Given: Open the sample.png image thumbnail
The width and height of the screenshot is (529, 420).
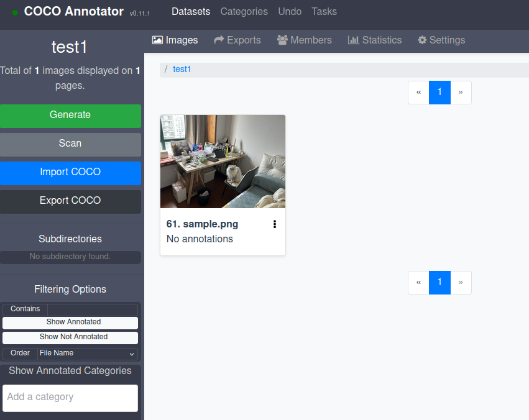Looking at the screenshot, I should tap(223, 162).
